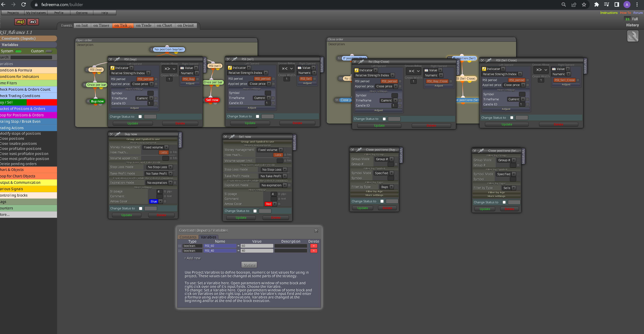Switch to the on Trade event tab
The height and width of the screenshot is (334, 644).
(144, 25)
